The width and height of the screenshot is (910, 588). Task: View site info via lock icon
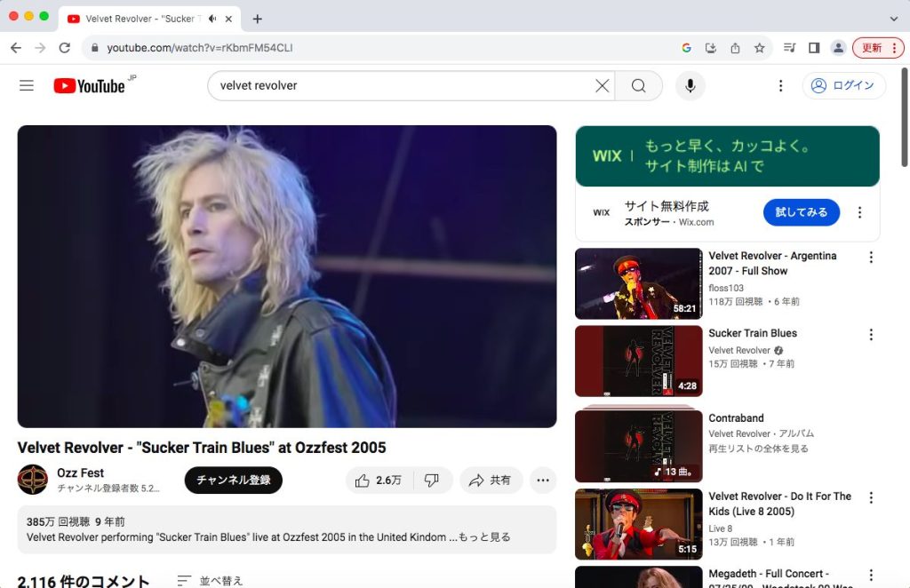(x=94, y=48)
